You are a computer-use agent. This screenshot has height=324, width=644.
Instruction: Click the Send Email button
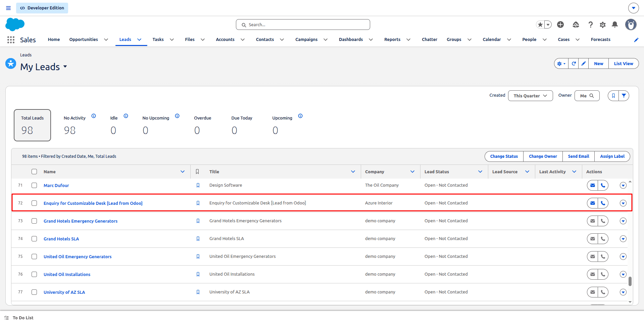click(578, 156)
